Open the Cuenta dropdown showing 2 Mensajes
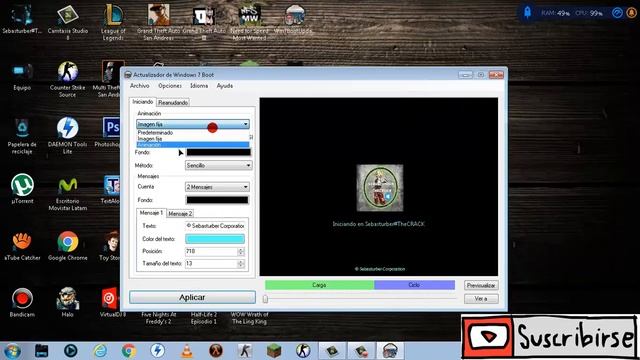Screen dimensions: 640x360 [x=217, y=187]
